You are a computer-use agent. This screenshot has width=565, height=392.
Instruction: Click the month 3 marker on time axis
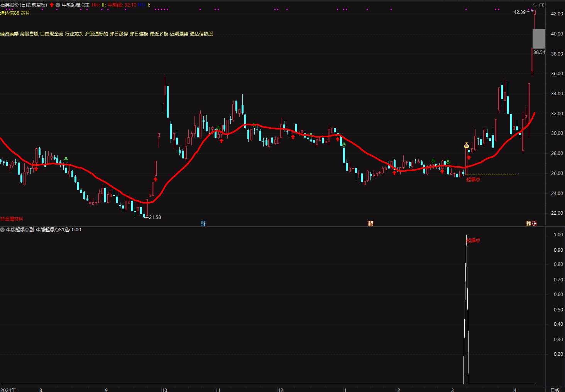452,390
